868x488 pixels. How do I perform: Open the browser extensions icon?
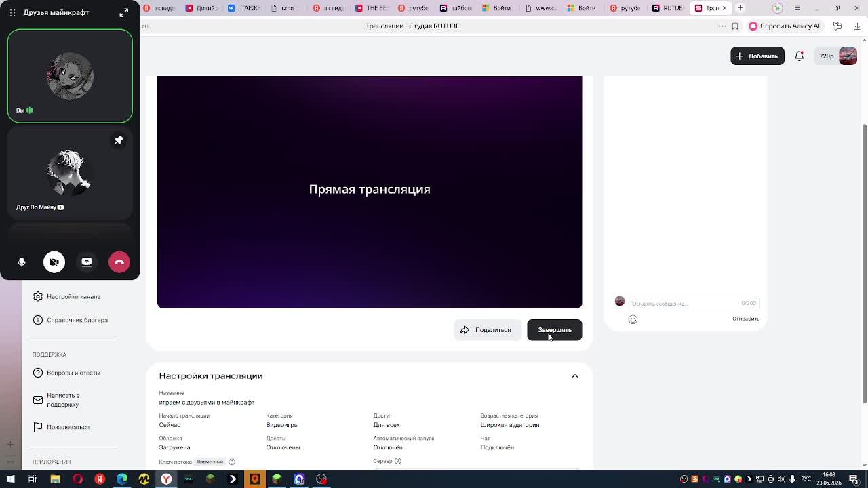click(x=838, y=26)
